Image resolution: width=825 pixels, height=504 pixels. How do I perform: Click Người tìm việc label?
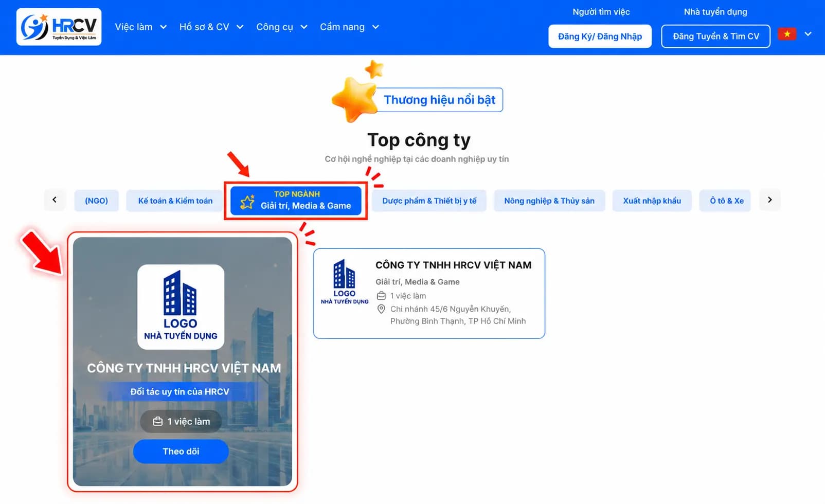click(x=601, y=12)
